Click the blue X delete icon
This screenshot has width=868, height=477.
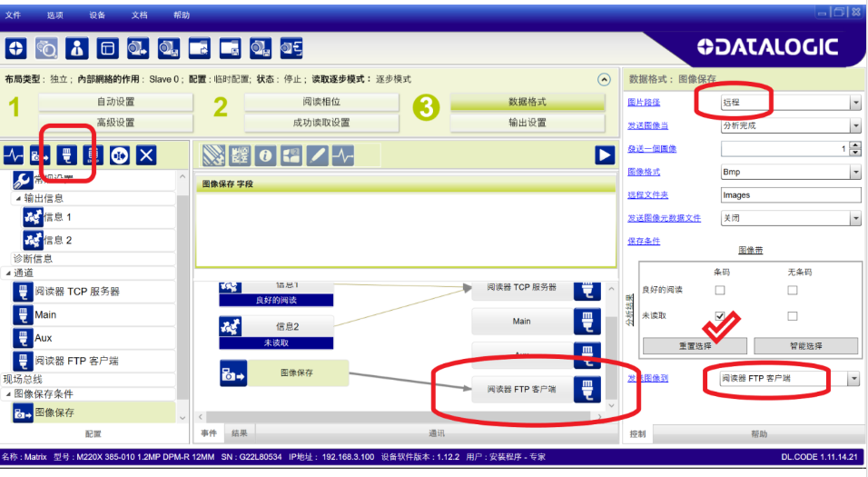(146, 155)
